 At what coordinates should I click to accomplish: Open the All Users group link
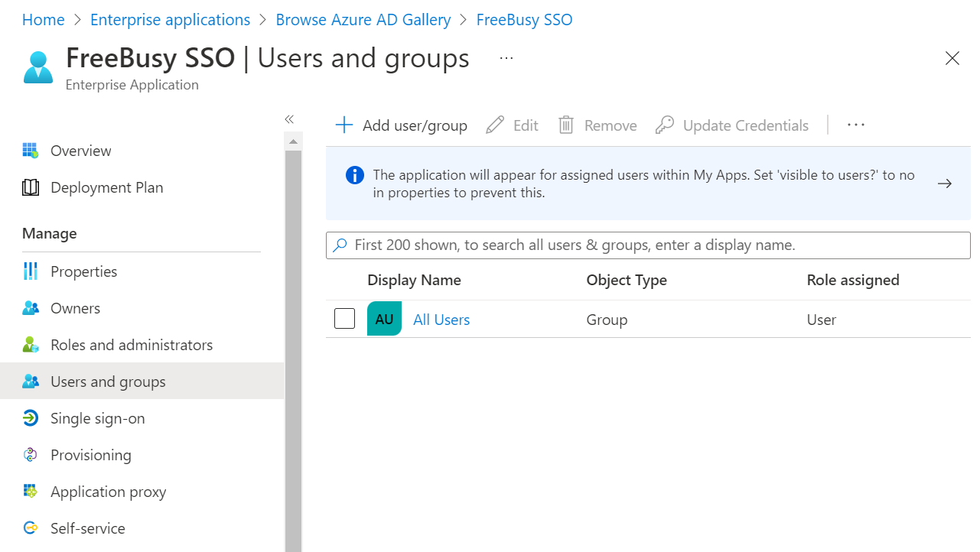point(441,320)
